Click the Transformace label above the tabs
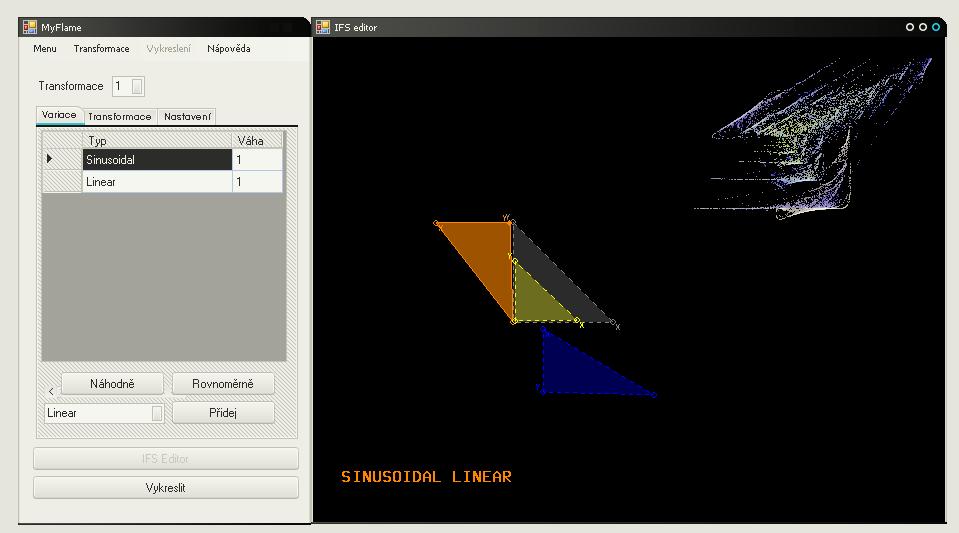959x533 pixels. click(x=71, y=86)
